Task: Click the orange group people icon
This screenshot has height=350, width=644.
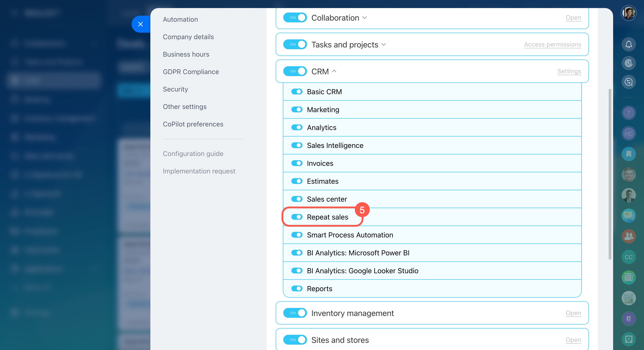Action: point(629,236)
